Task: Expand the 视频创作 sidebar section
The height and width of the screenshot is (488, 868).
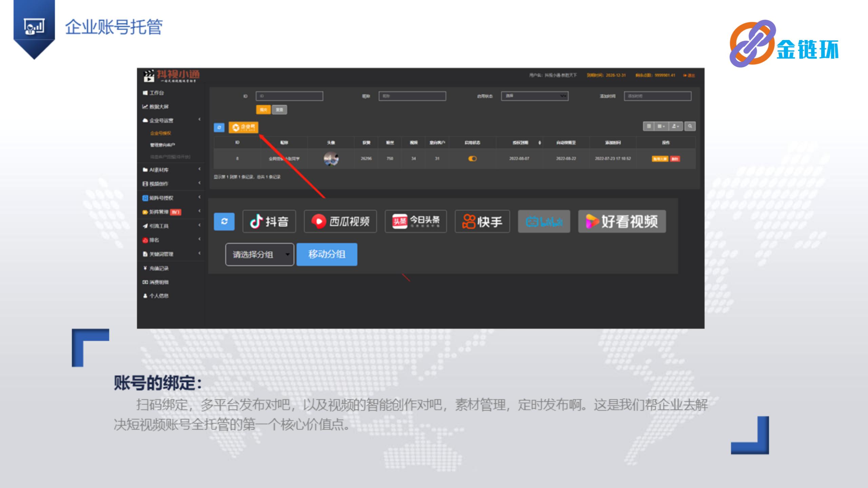Action: pos(172,184)
